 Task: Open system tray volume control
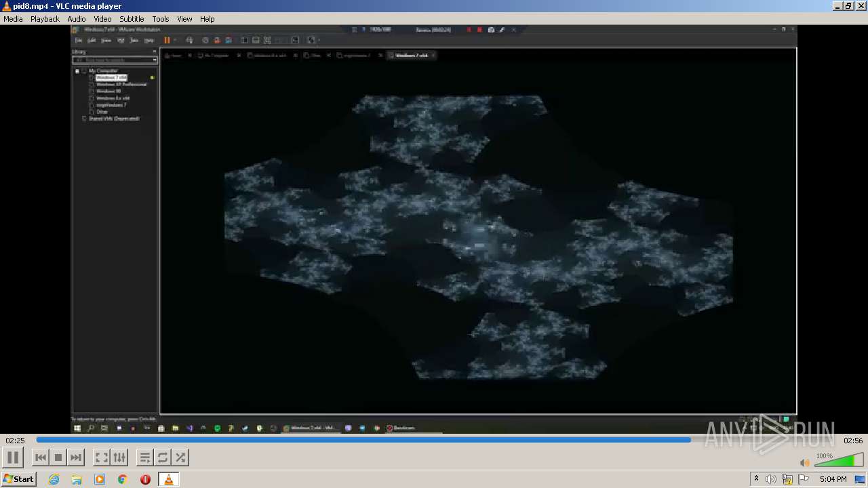coord(771,479)
